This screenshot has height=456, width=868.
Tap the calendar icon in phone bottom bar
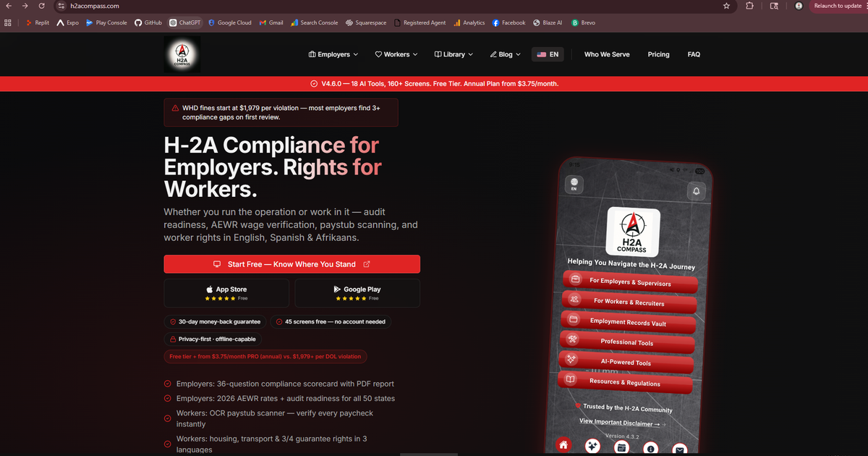(621, 448)
